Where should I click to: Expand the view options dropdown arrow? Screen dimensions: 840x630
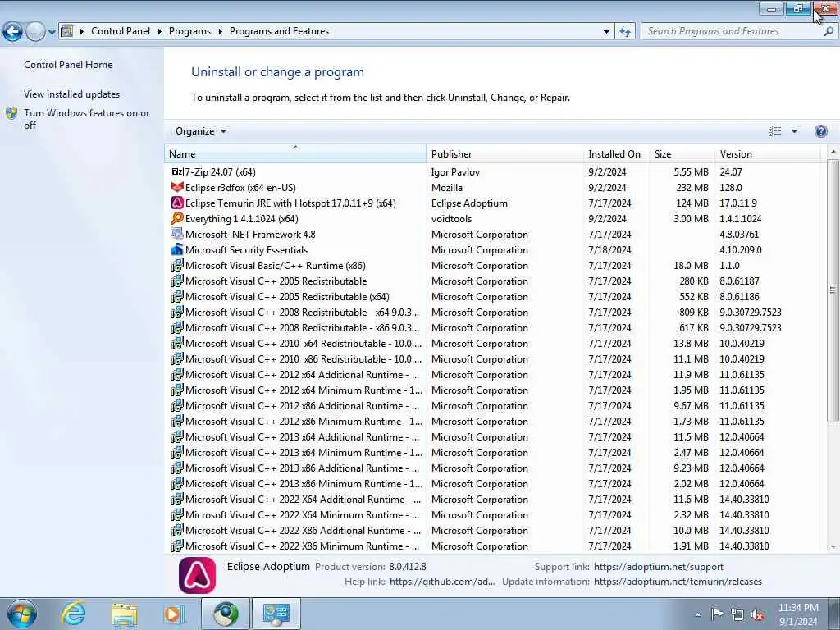[x=794, y=131]
